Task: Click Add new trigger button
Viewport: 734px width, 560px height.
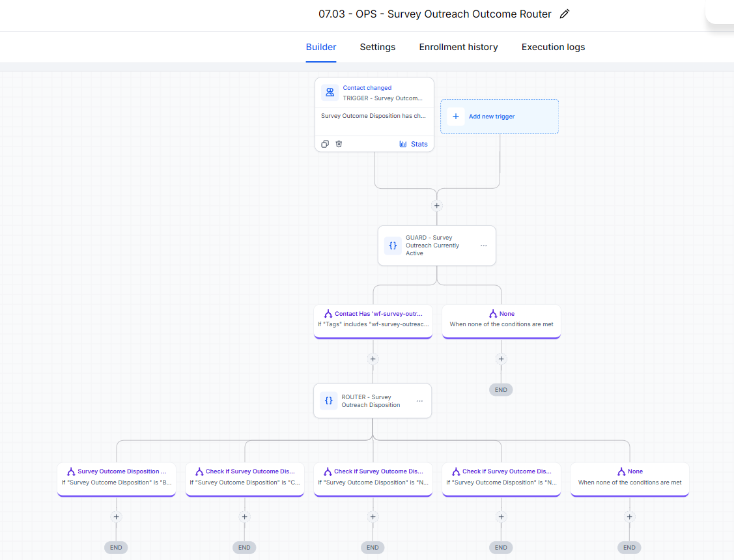Action: tap(500, 117)
